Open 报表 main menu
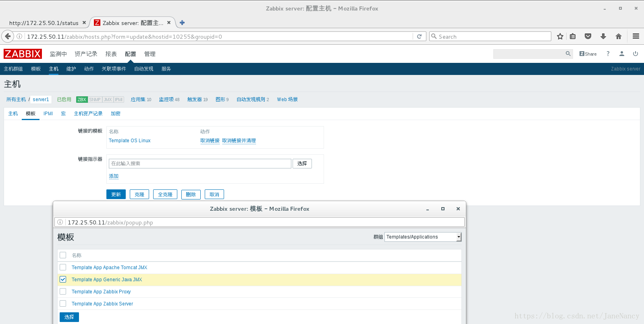This screenshot has width=644, height=324. (111, 54)
